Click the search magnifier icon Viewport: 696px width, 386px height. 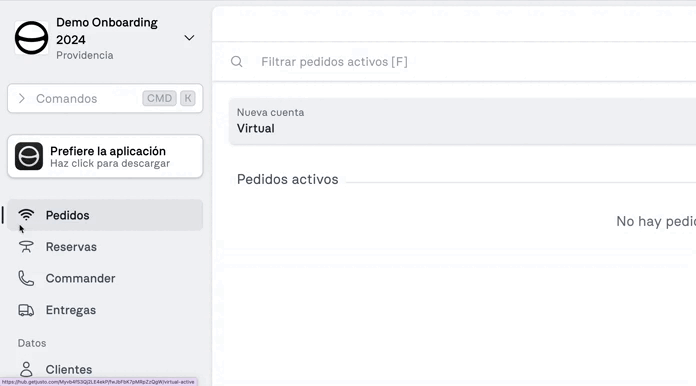[237, 62]
